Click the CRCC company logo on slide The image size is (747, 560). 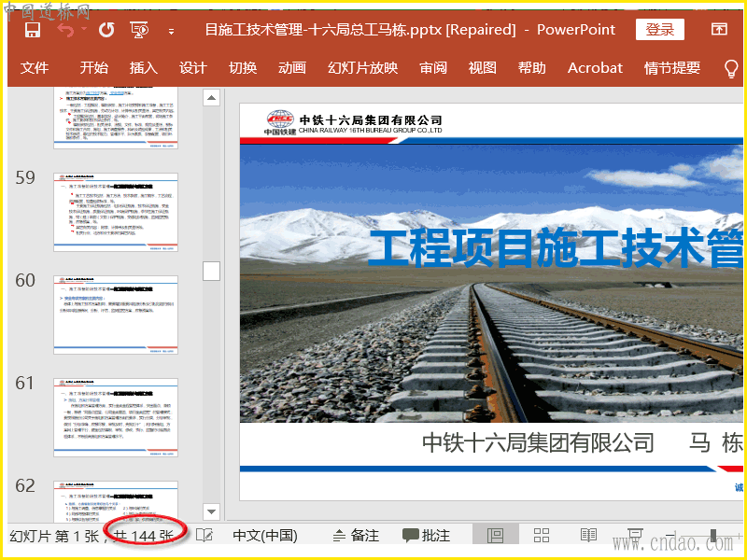coord(279,123)
